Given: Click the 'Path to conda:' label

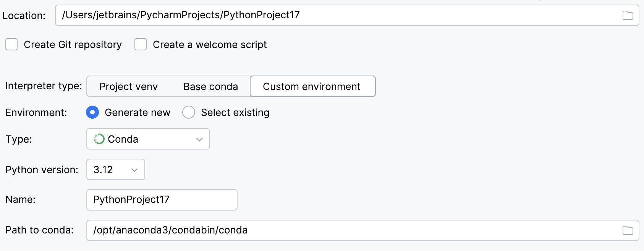Looking at the screenshot, I should click(x=39, y=230).
